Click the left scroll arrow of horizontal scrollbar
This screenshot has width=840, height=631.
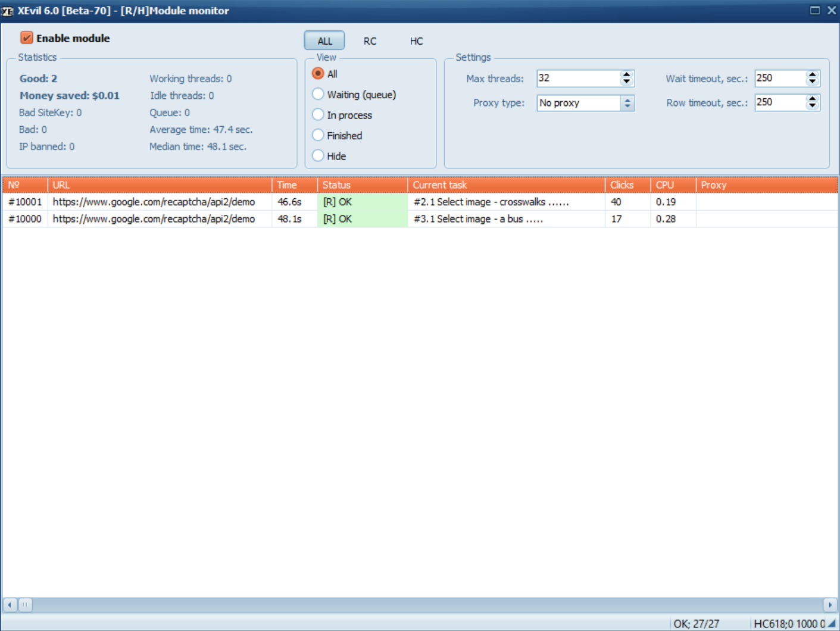(x=10, y=605)
